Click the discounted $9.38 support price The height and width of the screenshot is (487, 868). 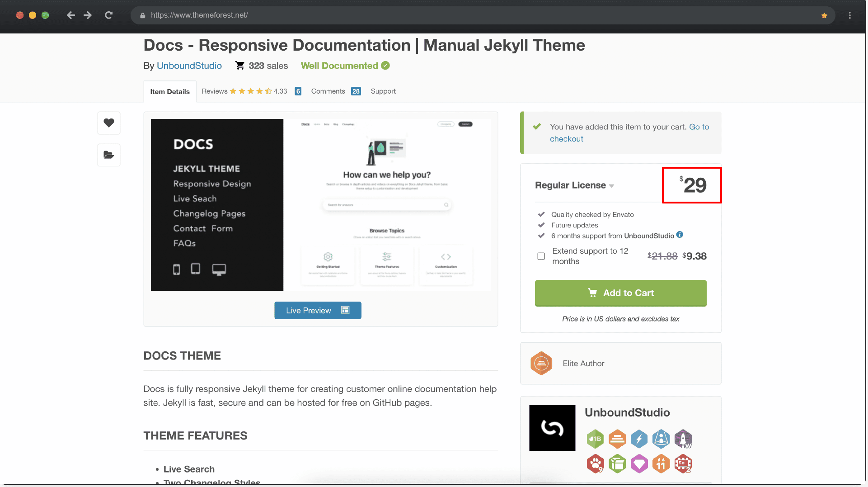click(x=694, y=256)
